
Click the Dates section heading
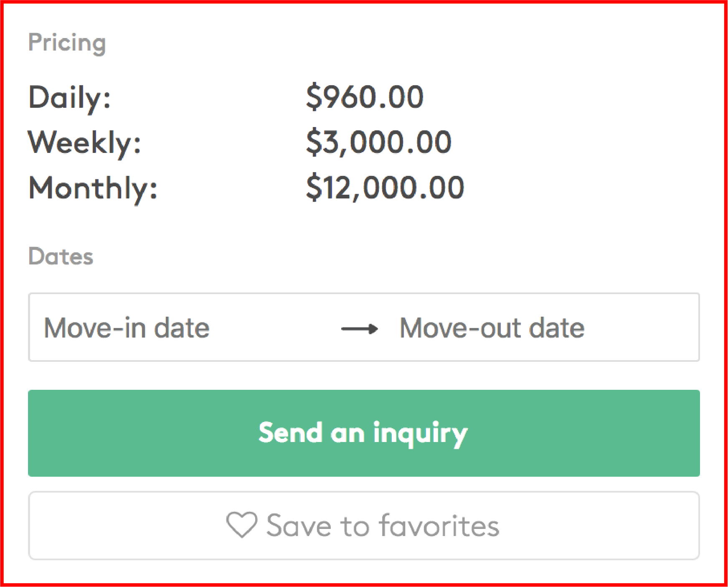pyautogui.click(x=61, y=256)
